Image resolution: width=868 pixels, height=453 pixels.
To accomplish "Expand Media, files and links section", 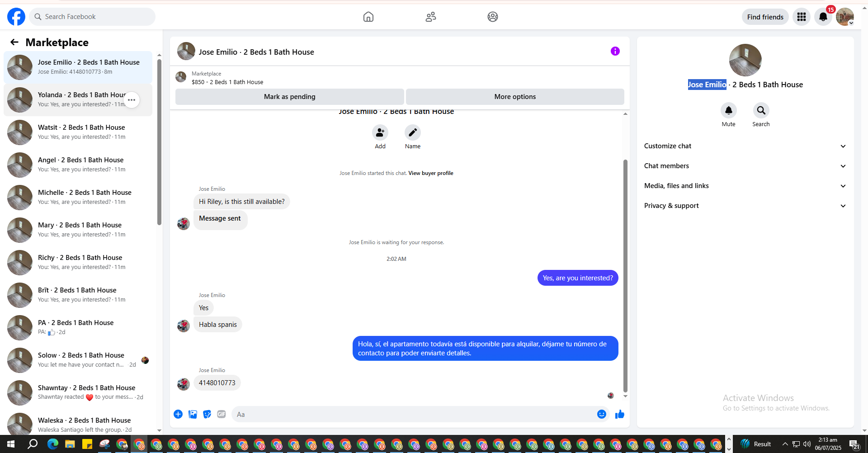I will (745, 186).
